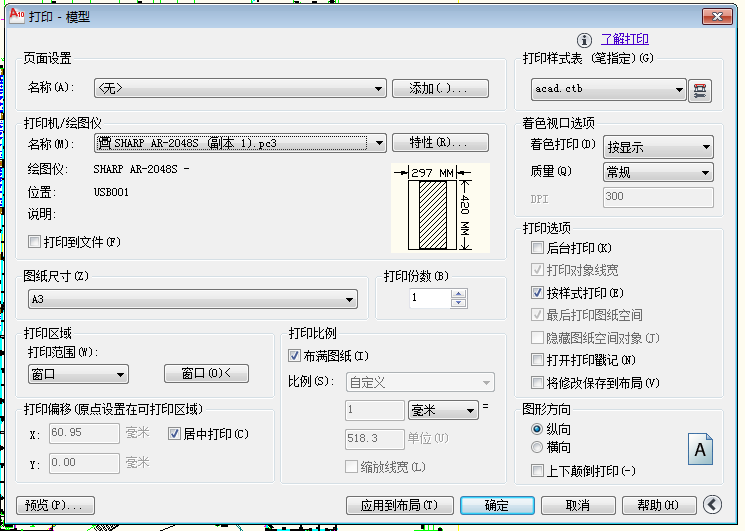
Task: Open the 了解打印 link
Action: click(x=625, y=39)
